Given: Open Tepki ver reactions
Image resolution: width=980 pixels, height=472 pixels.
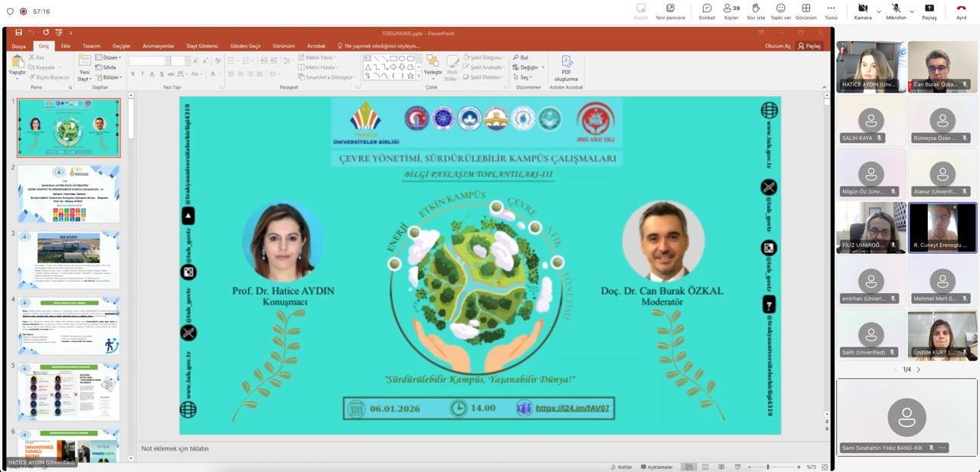Looking at the screenshot, I should click(780, 11).
